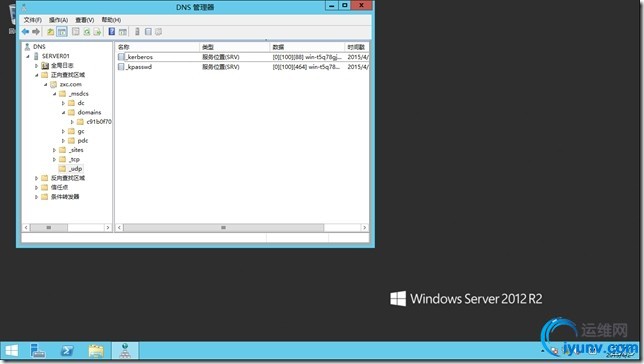Expand the 信任点 node
The width and height of the screenshot is (644, 364).
(x=37, y=187)
